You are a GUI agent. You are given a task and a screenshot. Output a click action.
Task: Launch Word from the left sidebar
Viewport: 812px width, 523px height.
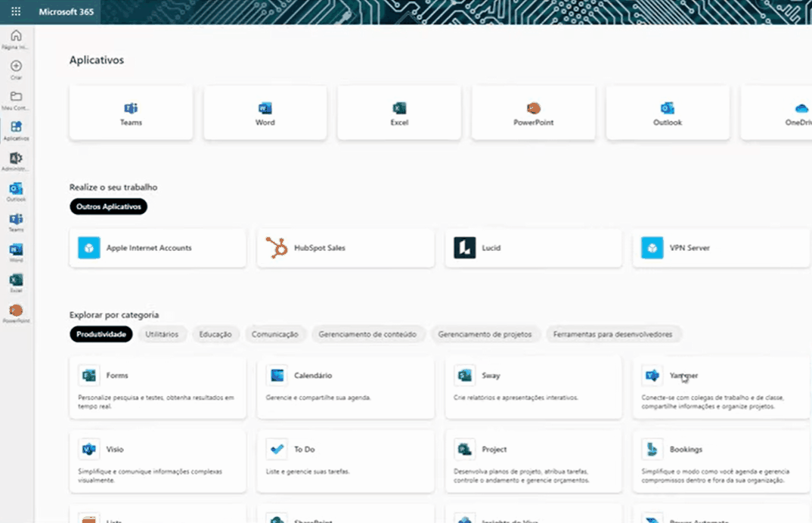click(x=16, y=253)
